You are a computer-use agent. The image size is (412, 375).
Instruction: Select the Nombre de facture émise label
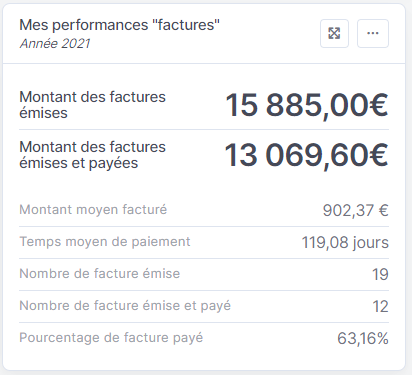(100, 274)
